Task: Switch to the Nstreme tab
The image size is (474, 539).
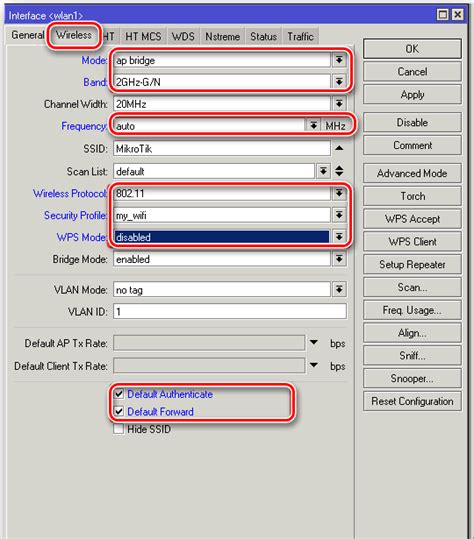Action: click(222, 36)
